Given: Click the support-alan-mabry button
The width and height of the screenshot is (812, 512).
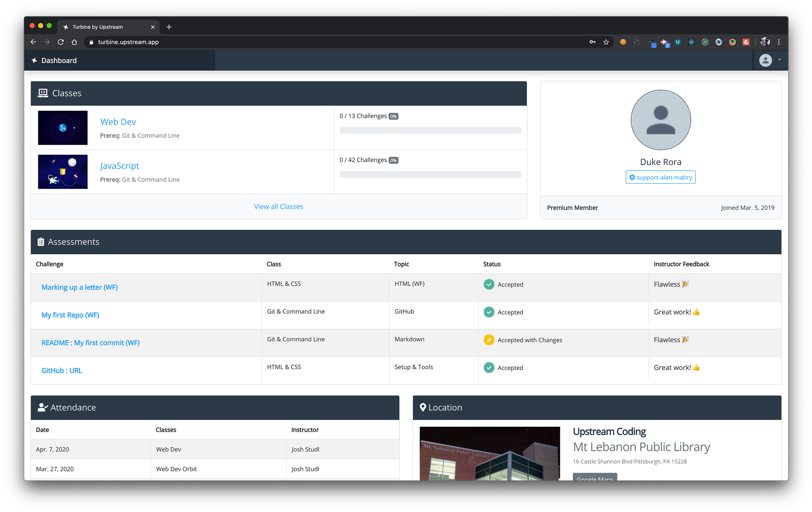Looking at the screenshot, I should (x=661, y=177).
